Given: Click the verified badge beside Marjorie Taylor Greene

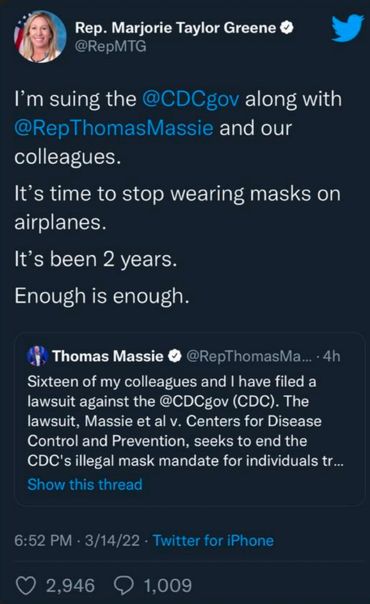Looking at the screenshot, I should click(287, 28).
